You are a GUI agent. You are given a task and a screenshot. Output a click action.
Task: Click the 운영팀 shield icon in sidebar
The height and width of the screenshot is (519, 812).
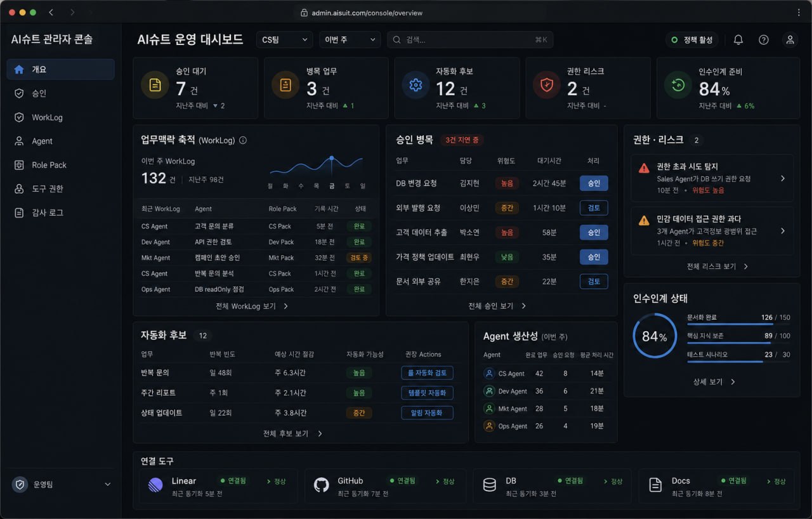[x=20, y=484]
